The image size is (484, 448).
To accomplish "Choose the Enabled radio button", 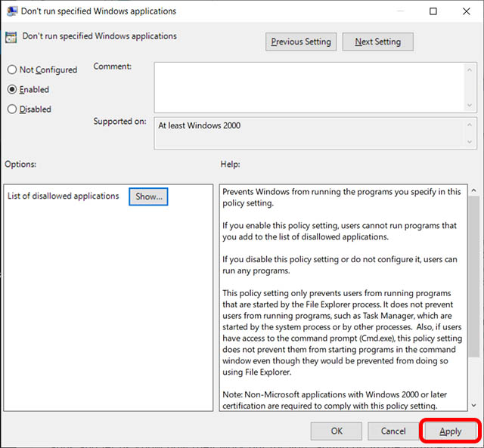I will (x=12, y=89).
